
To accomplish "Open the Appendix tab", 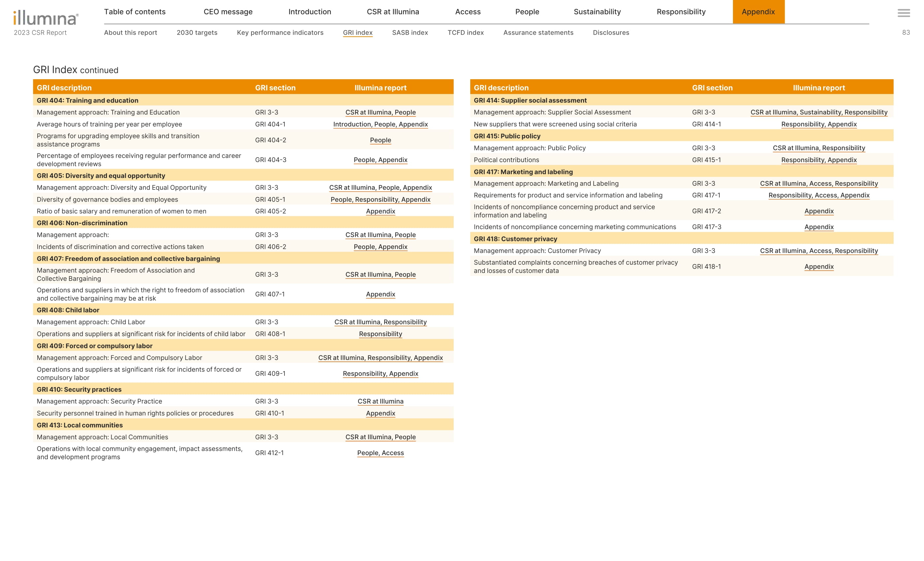I will point(758,12).
